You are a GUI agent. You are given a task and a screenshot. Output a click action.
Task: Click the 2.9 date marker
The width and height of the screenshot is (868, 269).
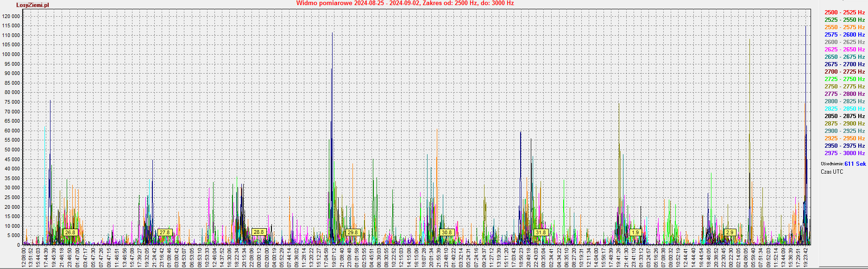tap(730, 232)
